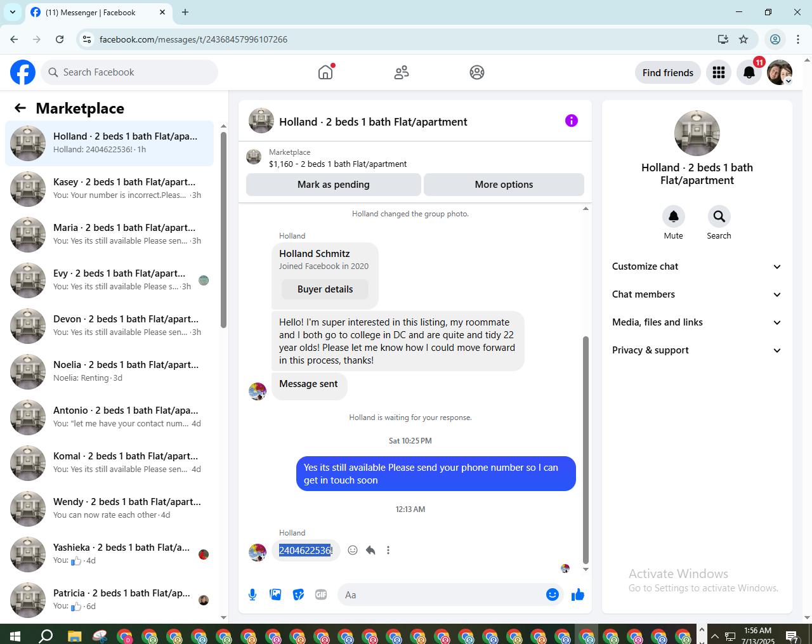The width and height of the screenshot is (812, 644).
Task: Open Patricia's apartment conversation
Action: click(x=110, y=600)
